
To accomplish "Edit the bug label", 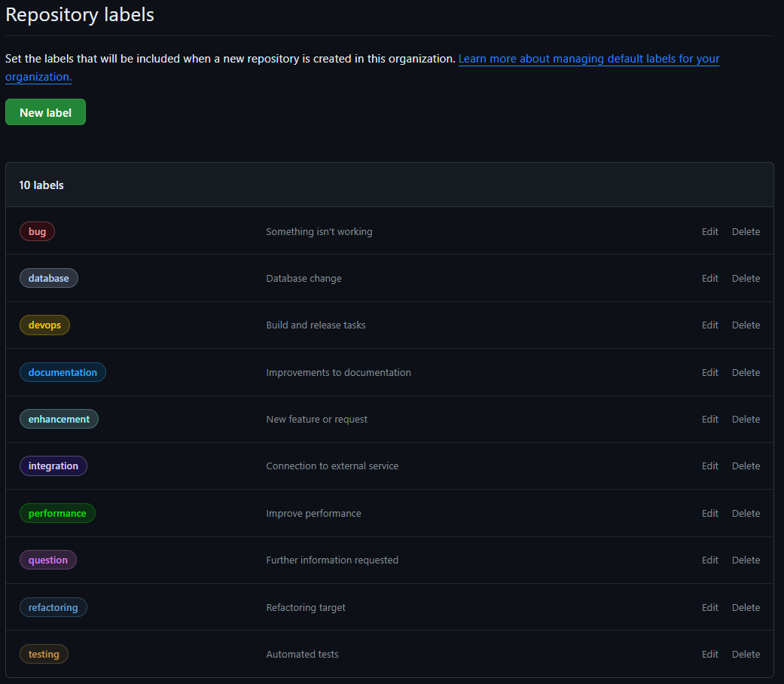I will pos(709,231).
